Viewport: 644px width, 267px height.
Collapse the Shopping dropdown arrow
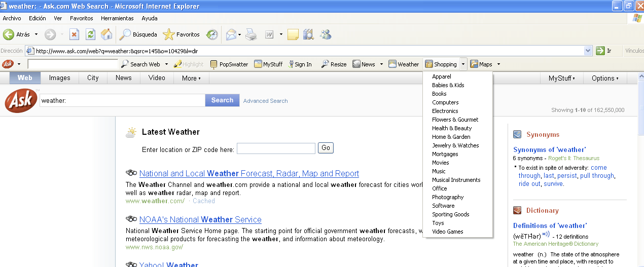[463, 64]
